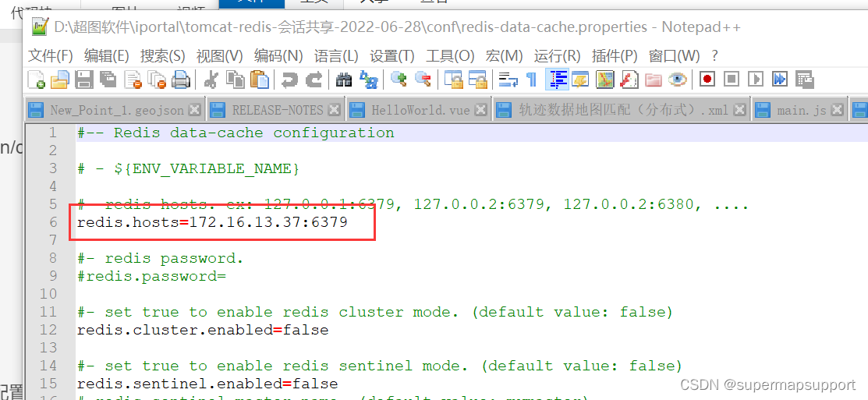
Task: Click the Close All documents icon
Action: click(158, 80)
